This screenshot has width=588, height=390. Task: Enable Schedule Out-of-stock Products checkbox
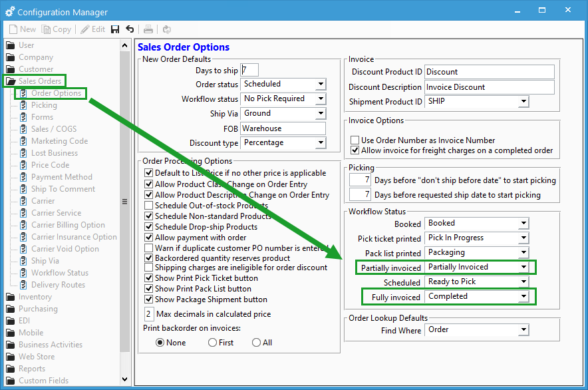click(149, 206)
